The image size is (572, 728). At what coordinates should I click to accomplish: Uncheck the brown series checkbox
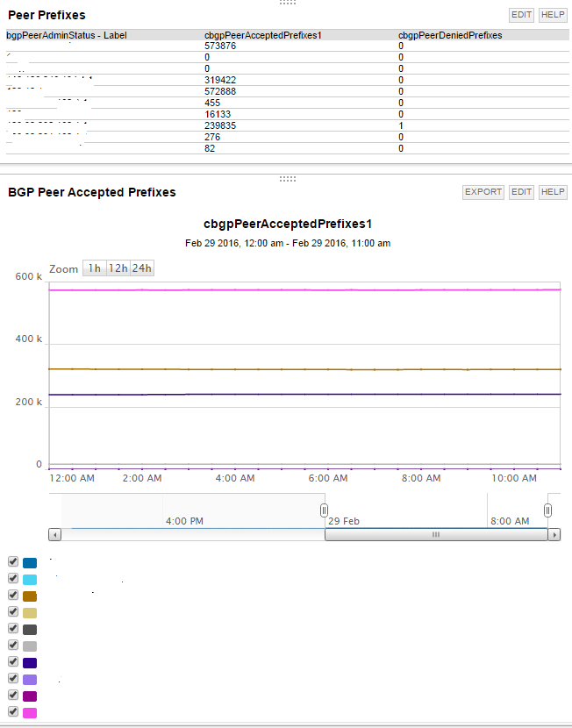point(13,596)
